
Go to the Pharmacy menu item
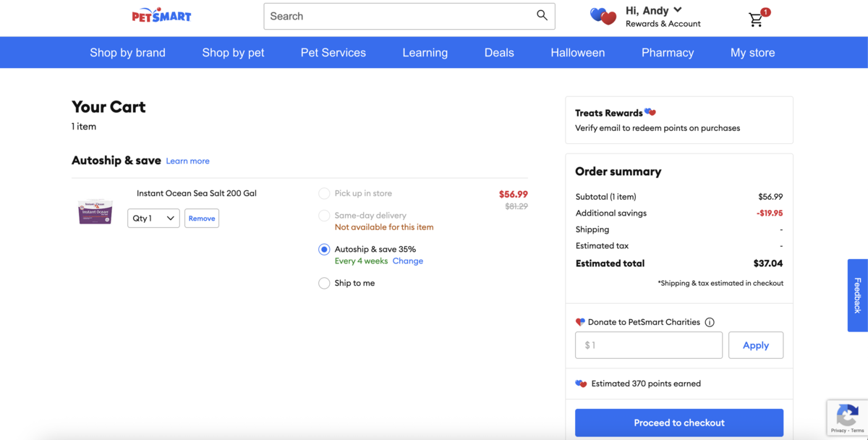pyautogui.click(x=667, y=53)
